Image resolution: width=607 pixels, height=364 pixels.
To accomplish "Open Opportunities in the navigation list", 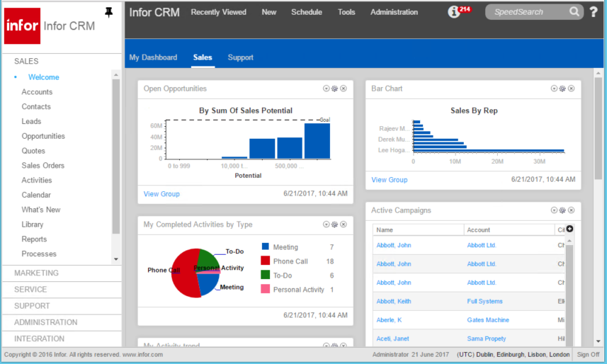I will pyautogui.click(x=43, y=136).
